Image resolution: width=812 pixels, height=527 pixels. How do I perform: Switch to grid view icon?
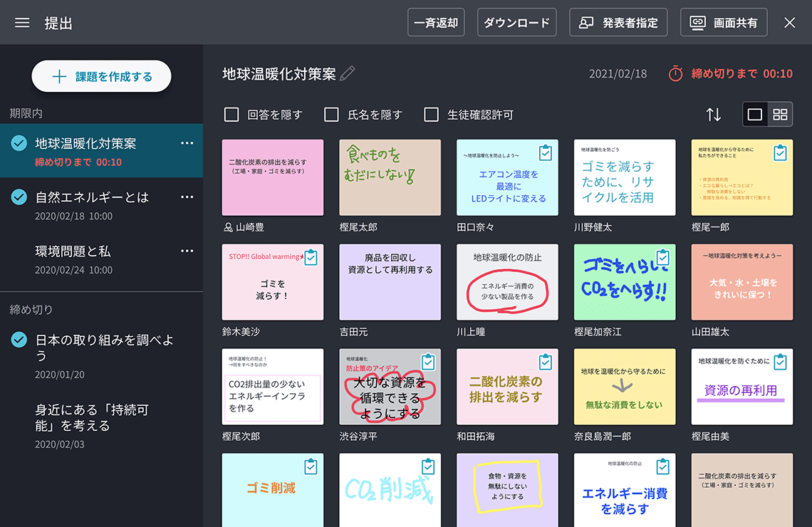tap(780, 115)
